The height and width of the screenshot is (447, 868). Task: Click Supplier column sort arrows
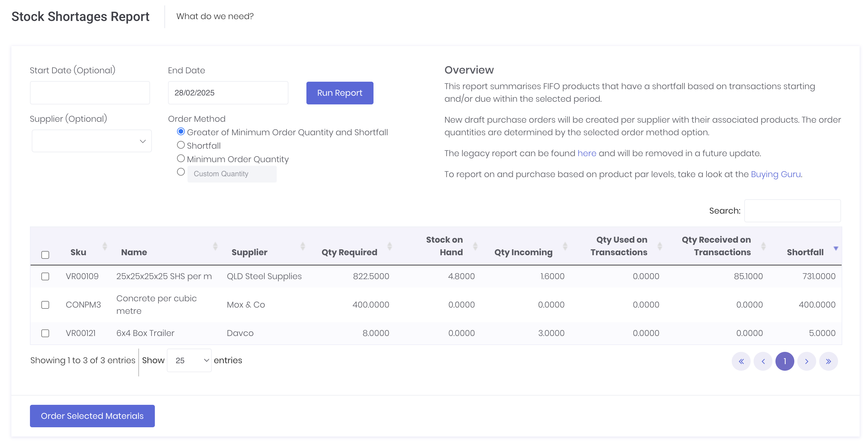pos(303,246)
